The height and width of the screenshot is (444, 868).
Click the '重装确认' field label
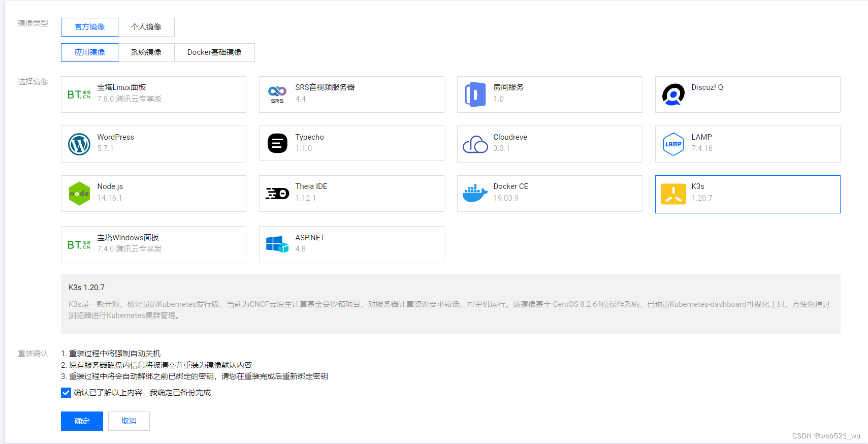pos(33,354)
